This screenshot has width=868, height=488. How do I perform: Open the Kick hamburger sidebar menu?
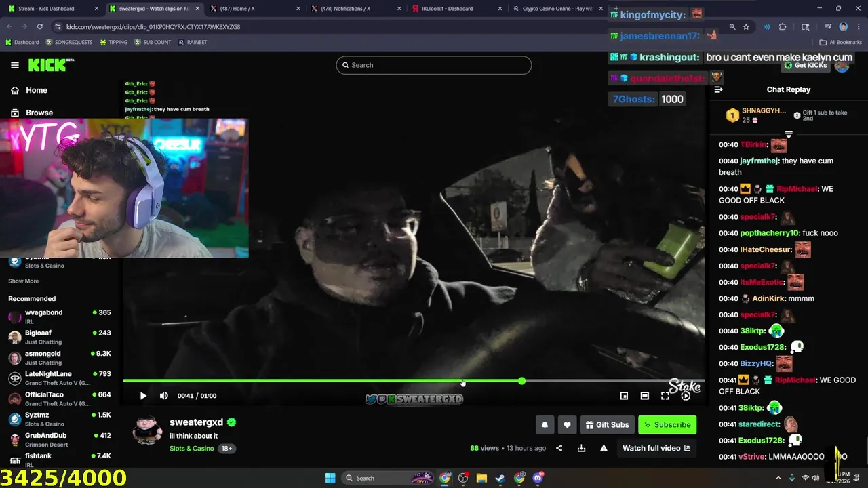pos(15,65)
